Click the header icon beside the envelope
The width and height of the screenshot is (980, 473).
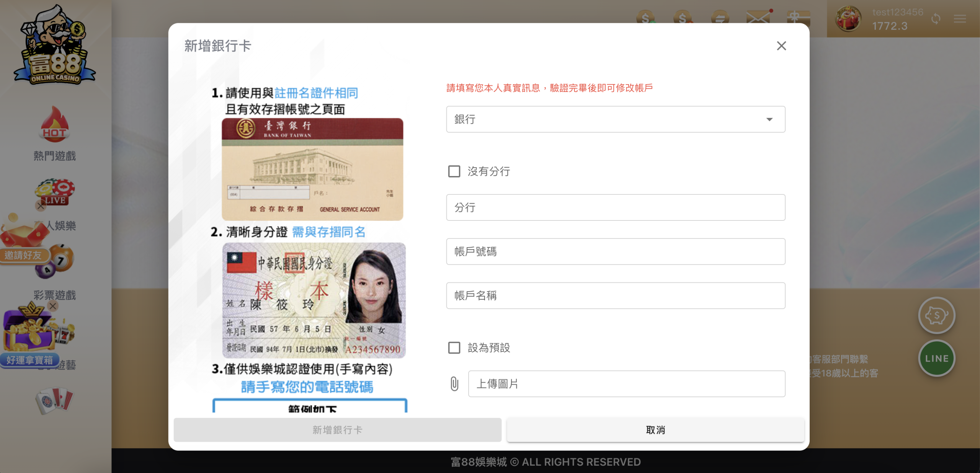tap(799, 18)
